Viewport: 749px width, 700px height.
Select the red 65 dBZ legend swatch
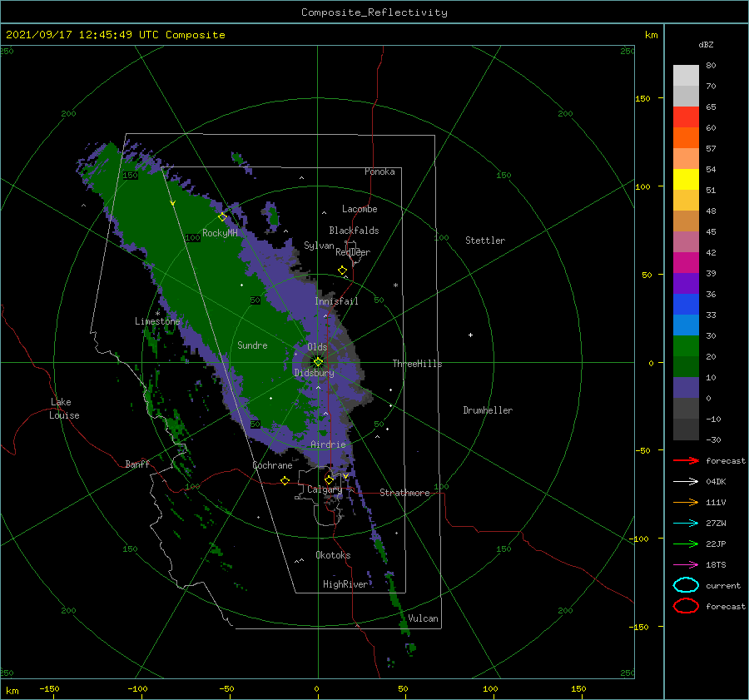[686, 117]
